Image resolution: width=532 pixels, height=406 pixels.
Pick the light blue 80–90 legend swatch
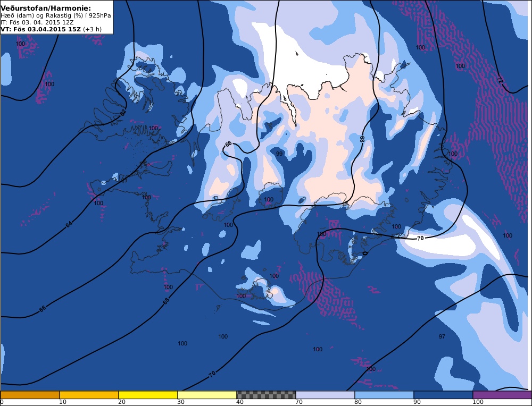point(384,394)
